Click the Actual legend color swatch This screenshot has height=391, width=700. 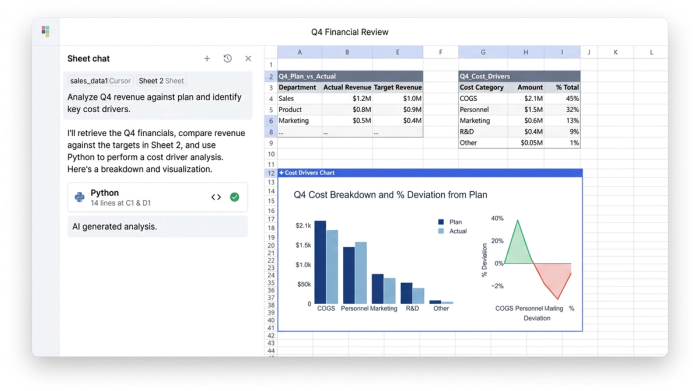coord(441,231)
